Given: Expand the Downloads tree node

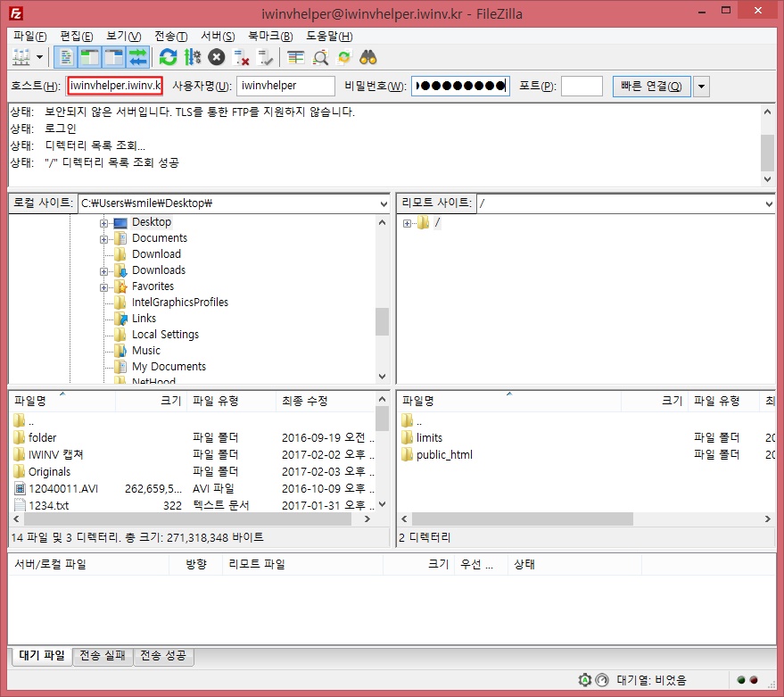Looking at the screenshot, I should click(103, 271).
